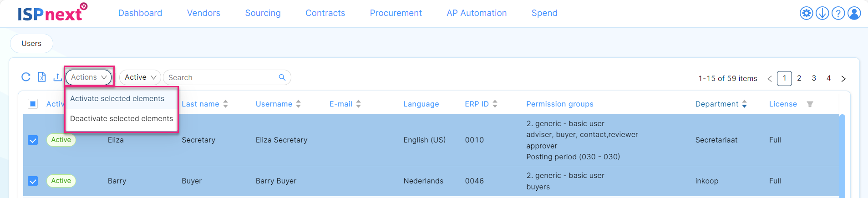Open the help question mark icon

click(x=838, y=13)
